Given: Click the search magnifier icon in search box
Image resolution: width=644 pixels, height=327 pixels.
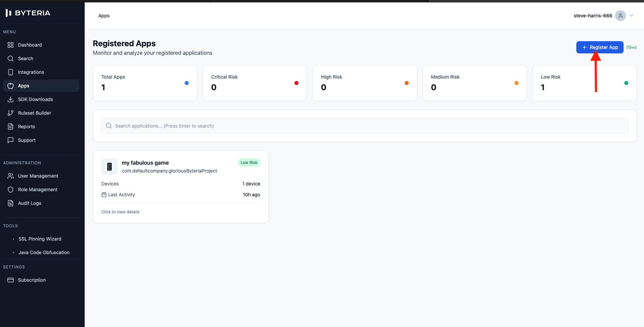Looking at the screenshot, I should click(x=109, y=126).
